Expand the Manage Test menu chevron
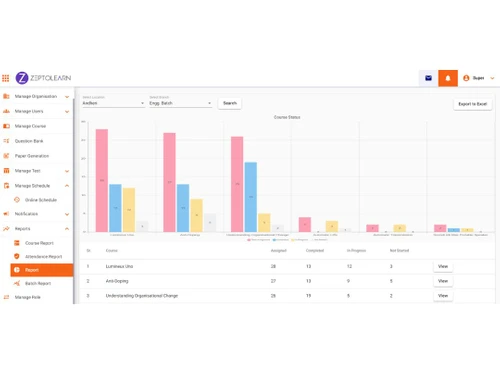Image resolution: width=500 pixels, height=375 pixels. click(x=67, y=171)
